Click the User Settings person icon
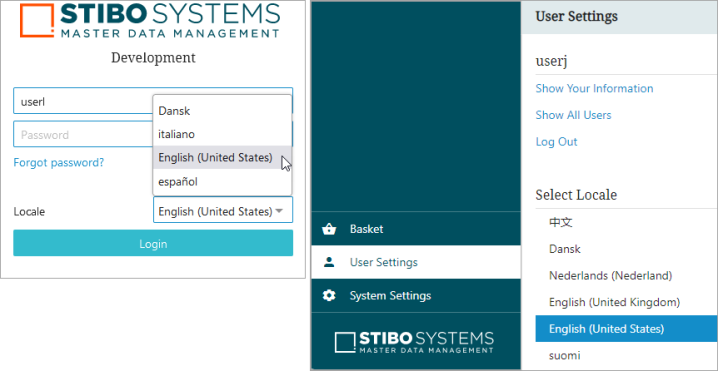The height and width of the screenshot is (371, 718). tap(329, 262)
